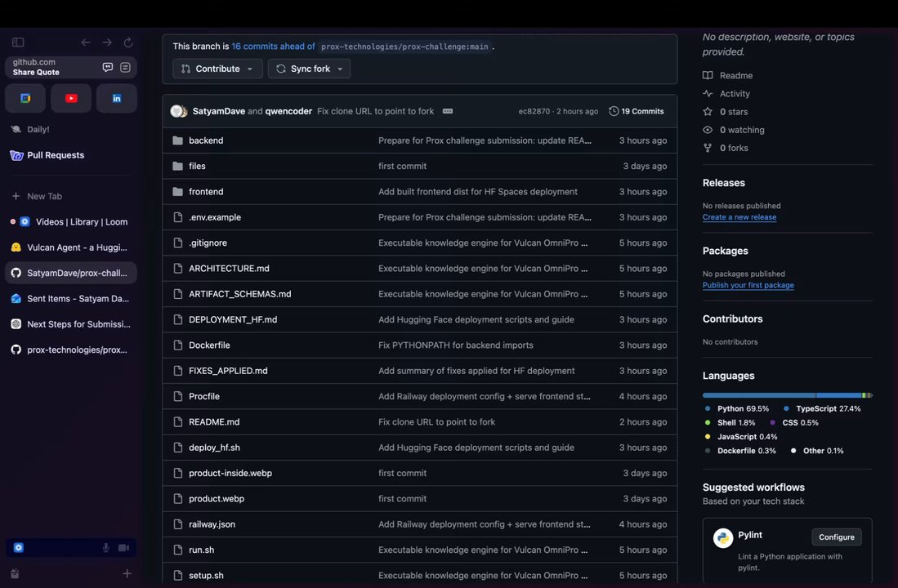Viewport: 898px width, 588px height.
Task: Open the 0 forks link
Action: [x=726, y=148]
